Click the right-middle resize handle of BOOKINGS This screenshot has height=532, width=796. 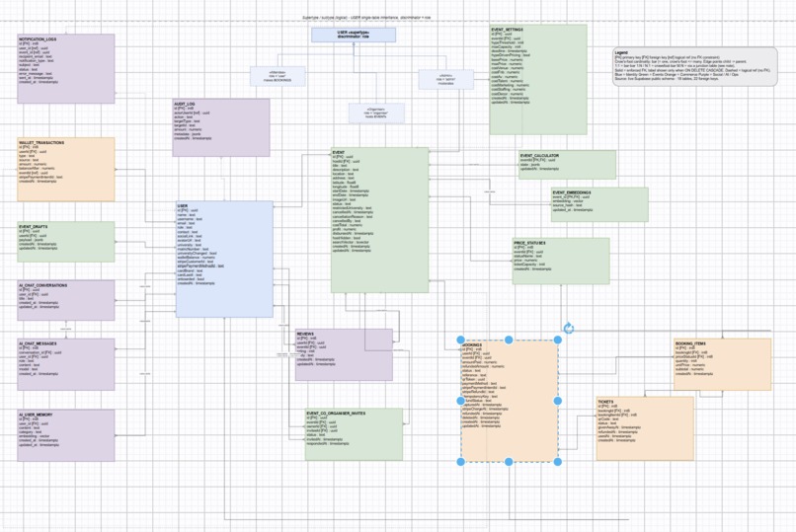pyautogui.click(x=557, y=401)
